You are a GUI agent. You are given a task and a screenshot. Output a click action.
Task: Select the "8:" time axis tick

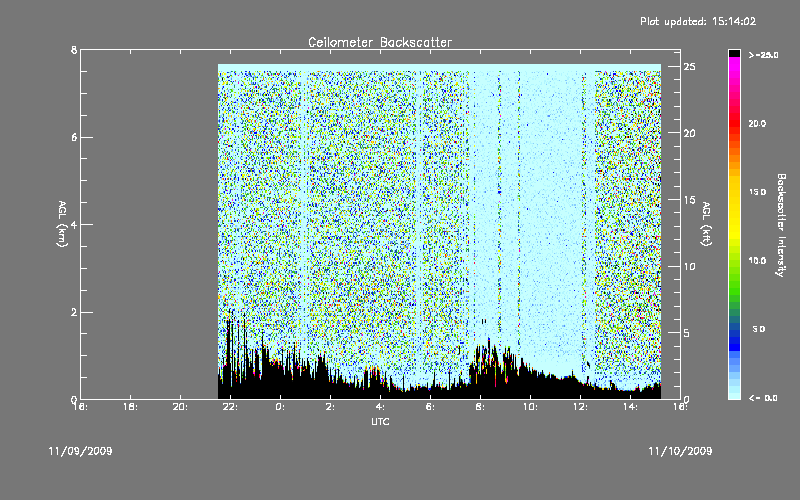pyautogui.click(x=480, y=407)
